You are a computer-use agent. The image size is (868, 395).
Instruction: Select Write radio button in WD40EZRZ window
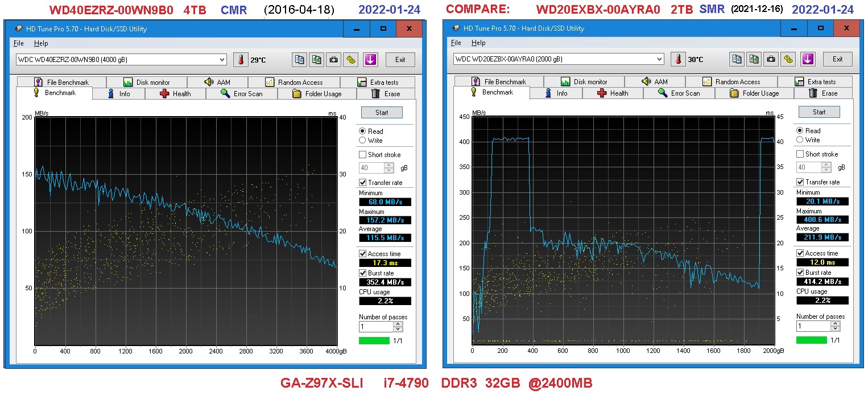tap(362, 141)
